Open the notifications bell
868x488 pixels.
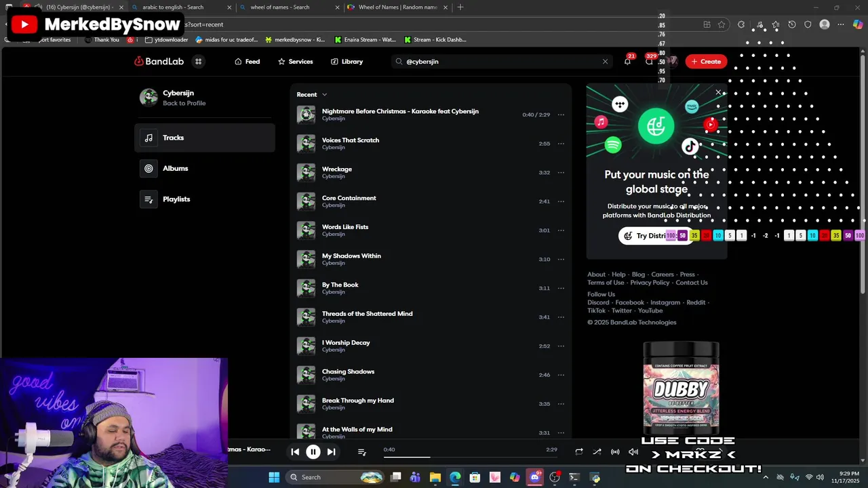pos(627,62)
